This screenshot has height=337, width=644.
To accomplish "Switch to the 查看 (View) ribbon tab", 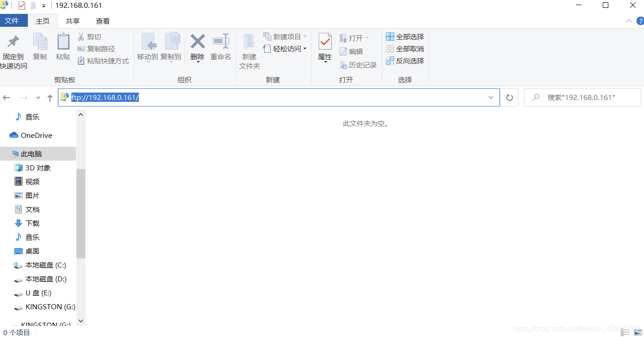I will point(102,21).
